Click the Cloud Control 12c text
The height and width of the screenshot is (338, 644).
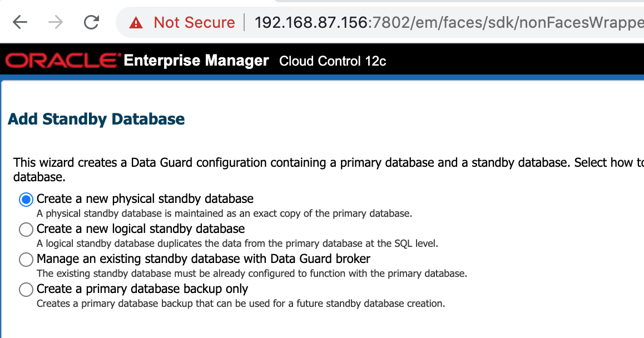(333, 61)
